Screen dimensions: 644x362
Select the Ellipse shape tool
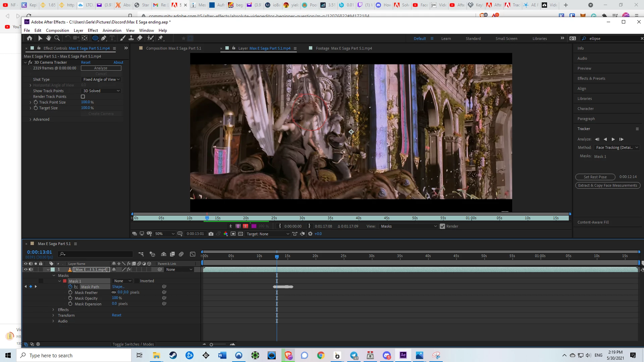pos(95,38)
